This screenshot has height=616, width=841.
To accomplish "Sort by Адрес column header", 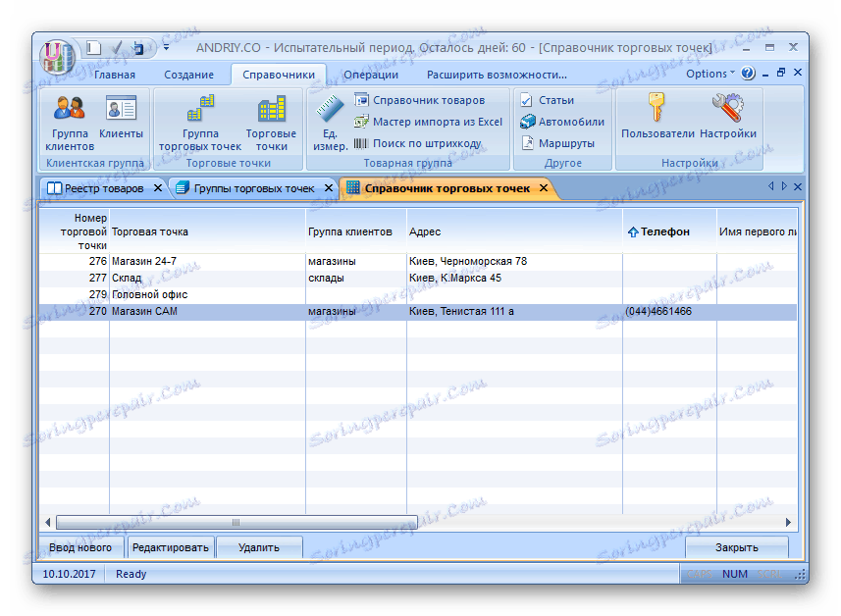I will point(515,231).
